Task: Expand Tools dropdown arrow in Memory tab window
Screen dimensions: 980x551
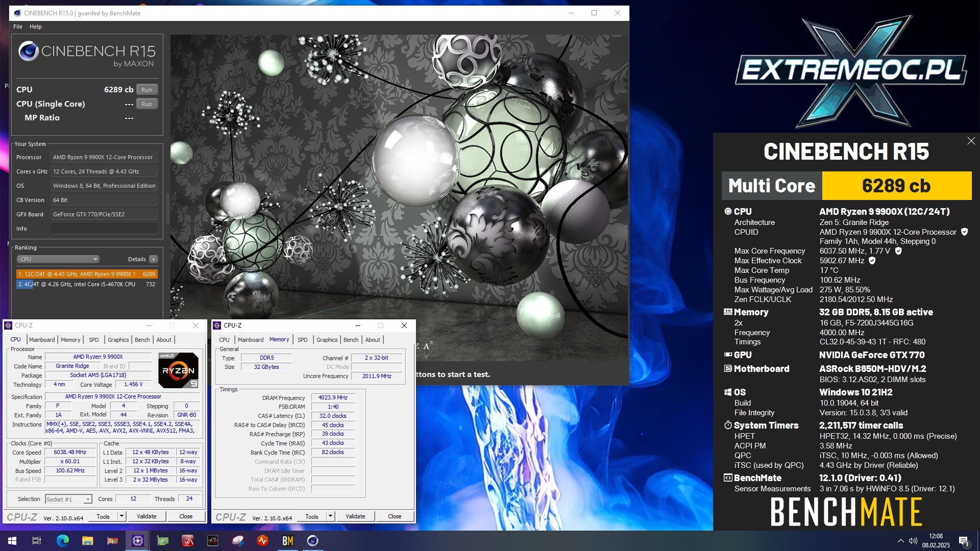Action: (x=330, y=516)
